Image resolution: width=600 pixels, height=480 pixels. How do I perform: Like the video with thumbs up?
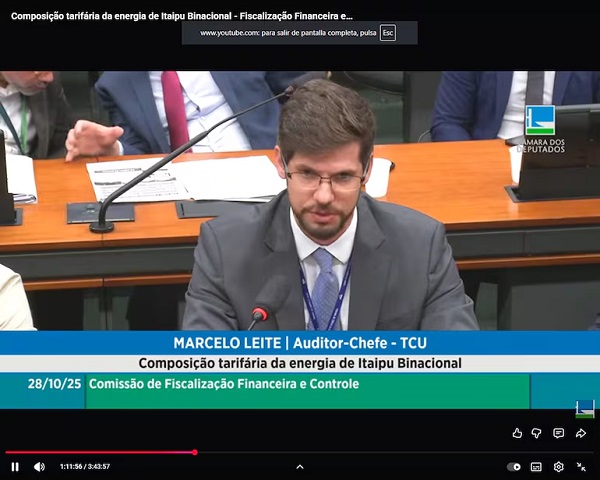pyautogui.click(x=517, y=433)
